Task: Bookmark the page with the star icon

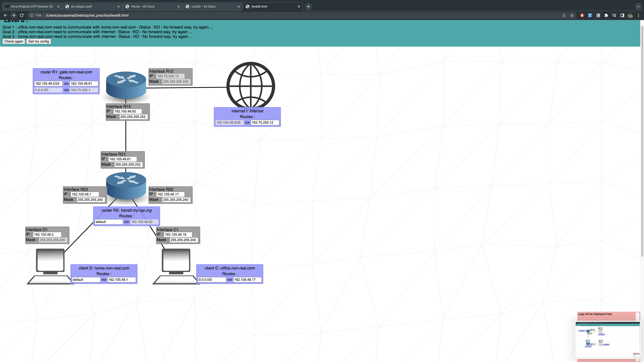Action: 572,15
